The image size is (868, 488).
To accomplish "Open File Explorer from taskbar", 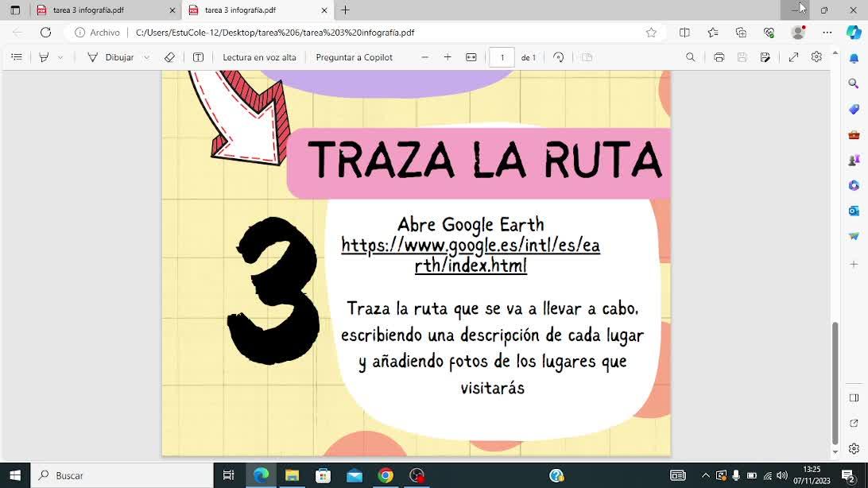I will point(292,475).
